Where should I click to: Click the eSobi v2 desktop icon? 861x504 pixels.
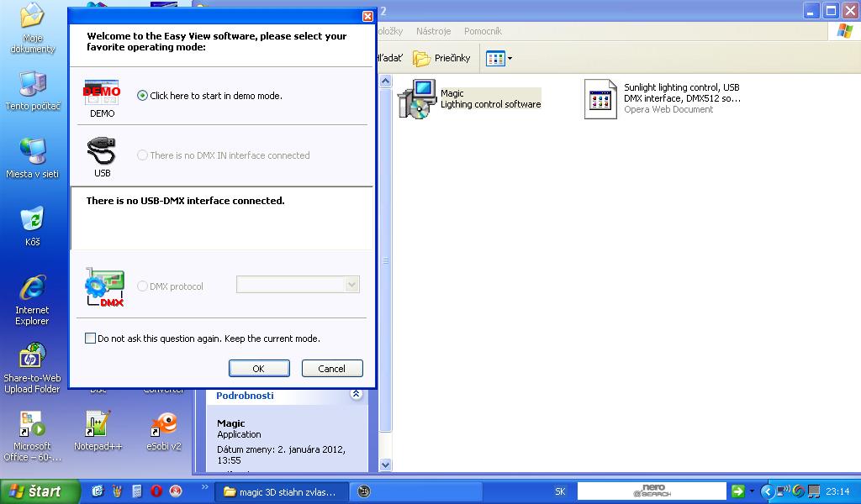(x=164, y=424)
